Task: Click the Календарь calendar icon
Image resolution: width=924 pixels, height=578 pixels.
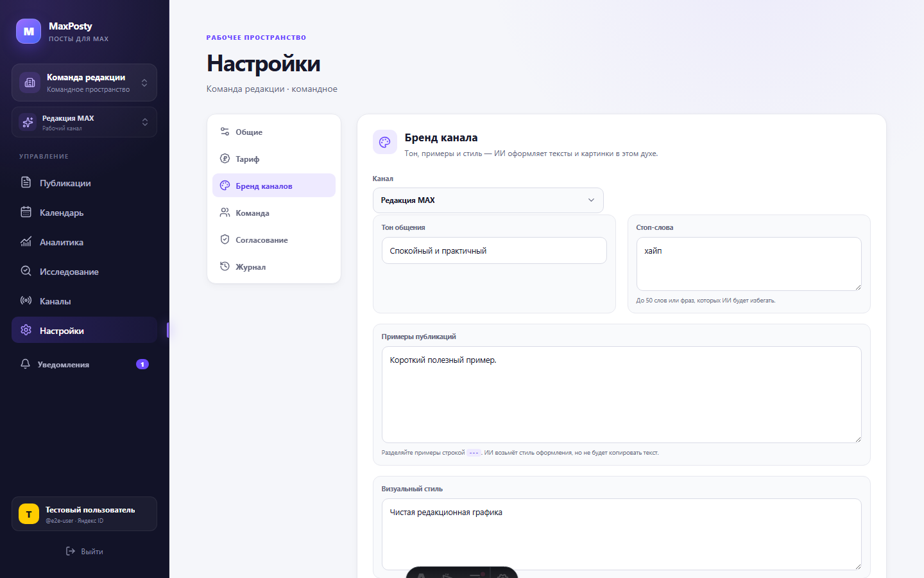Action: pyautogui.click(x=26, y=212)
